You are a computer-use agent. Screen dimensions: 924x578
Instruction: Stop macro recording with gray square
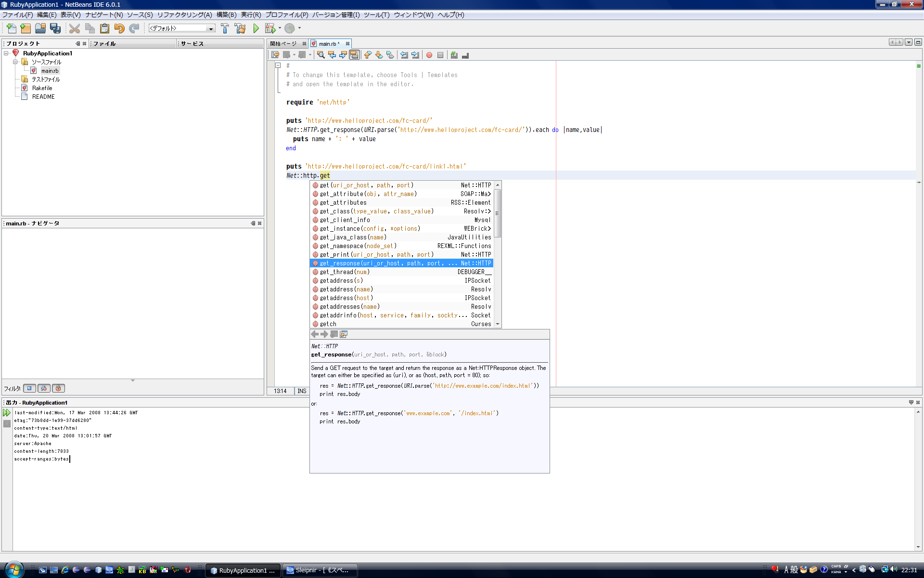coord(440,55)
